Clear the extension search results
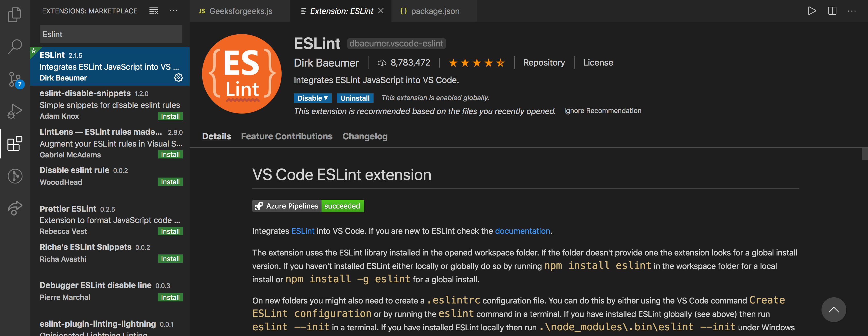 pos(153,10)
